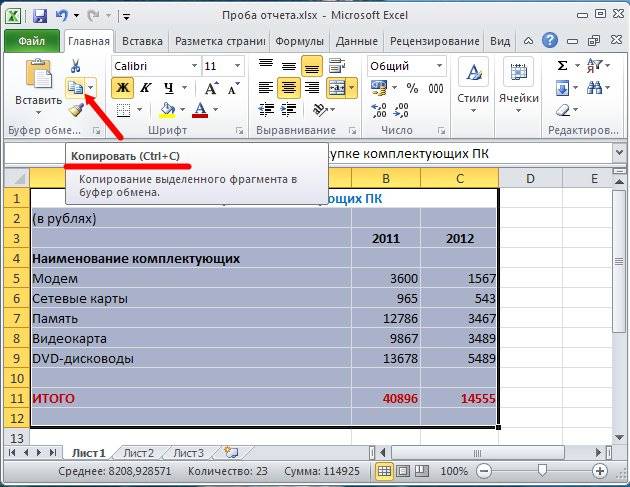Toggle Merge and Center button
The width and height of the screenshot is (630, 487).
[x=337, y=87]
